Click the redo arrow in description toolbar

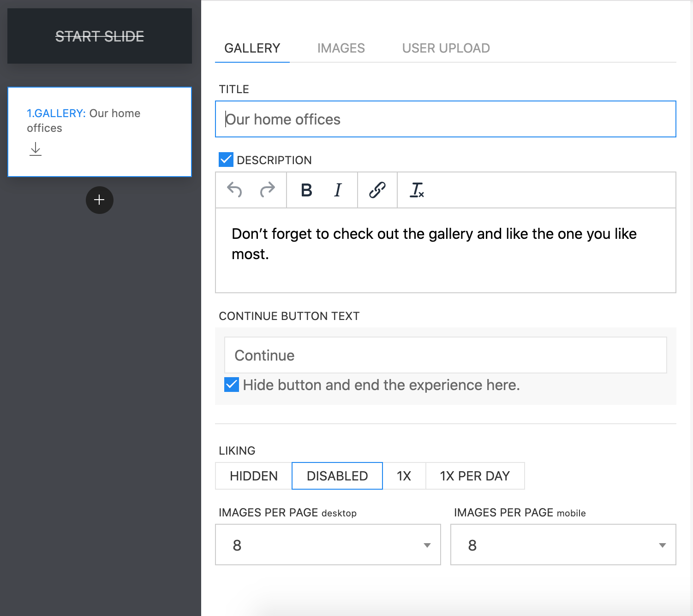(x=267, y=190)
